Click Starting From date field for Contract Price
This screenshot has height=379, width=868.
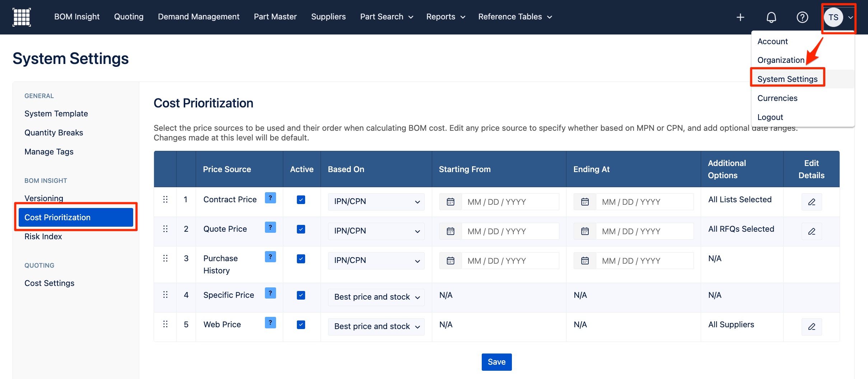(x=510, y=202)
